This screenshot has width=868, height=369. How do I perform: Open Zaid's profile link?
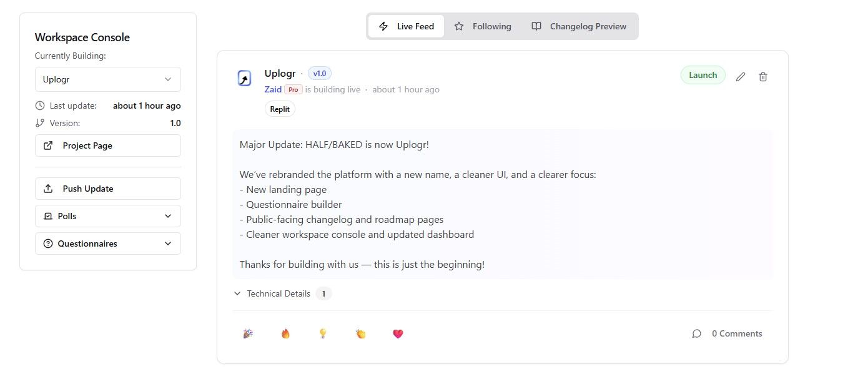273,89
